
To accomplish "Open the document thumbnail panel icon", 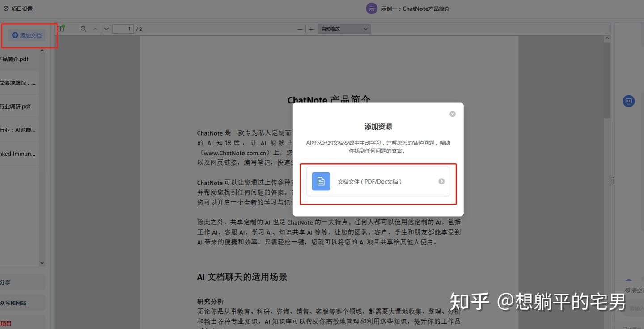I will pos(61,28).
